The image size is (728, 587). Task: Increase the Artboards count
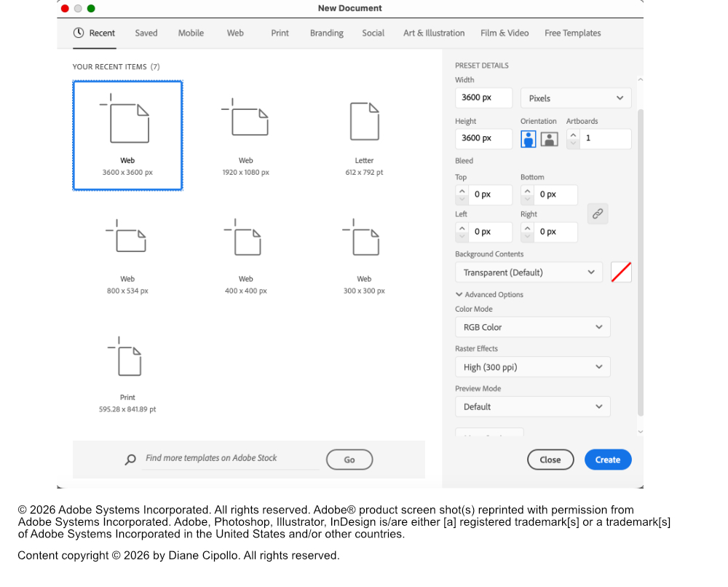coord(574,135)
